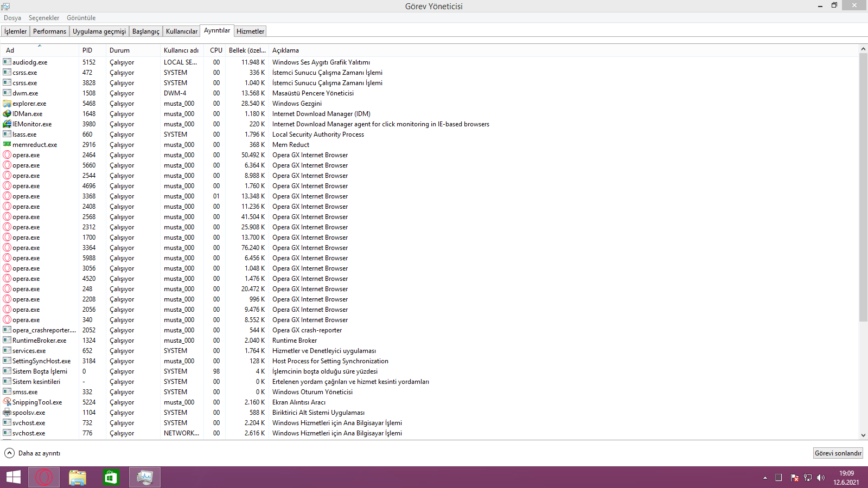Click the scrollbar down arrow
868x488 pixels.
pyautogui.click(x=863, y=435)
